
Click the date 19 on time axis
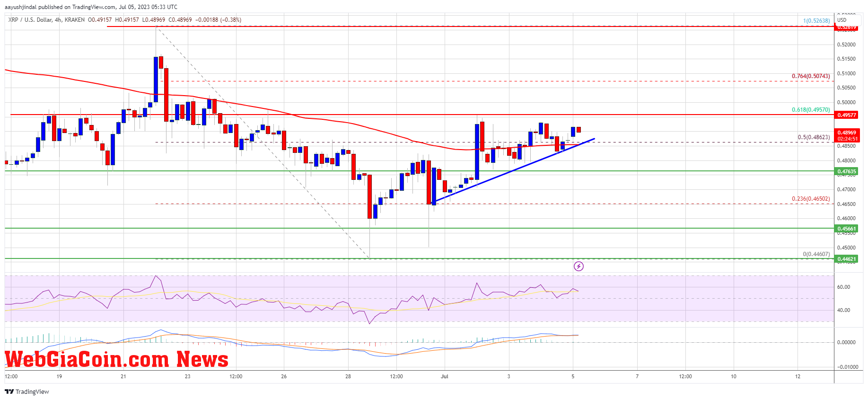[59, 376]
